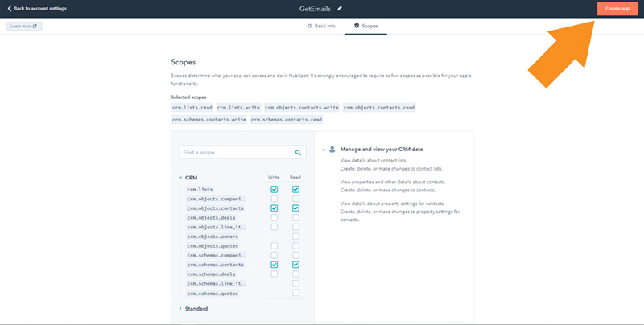Screen dimensions: 644x325
Task: Collapse Manage and view your CRM data
Action: click(x=324, y=150)
